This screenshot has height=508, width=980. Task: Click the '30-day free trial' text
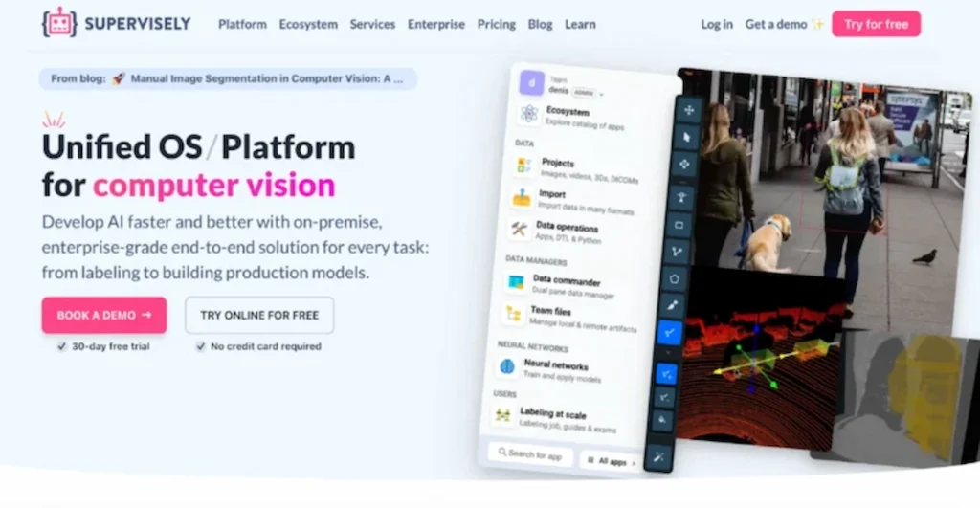[111, 346]
